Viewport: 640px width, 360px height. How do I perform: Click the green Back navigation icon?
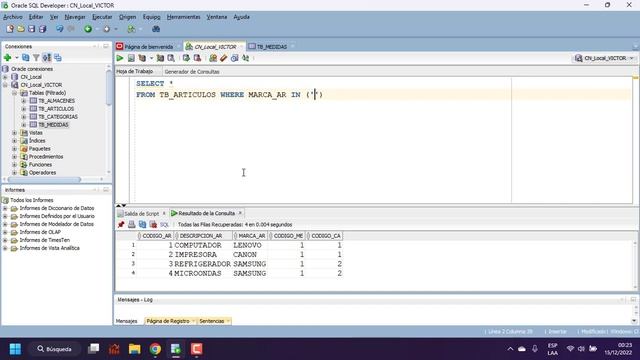(x=88, y=29)
